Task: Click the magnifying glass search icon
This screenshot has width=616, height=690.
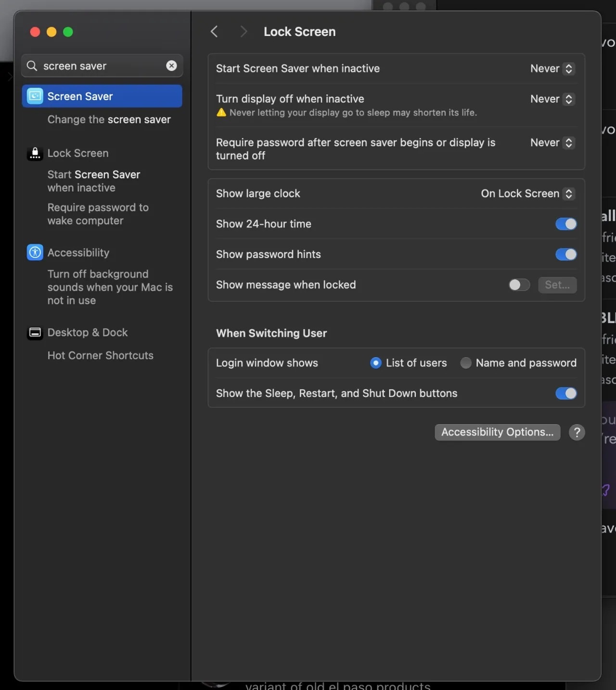Action: coord(32,66)
